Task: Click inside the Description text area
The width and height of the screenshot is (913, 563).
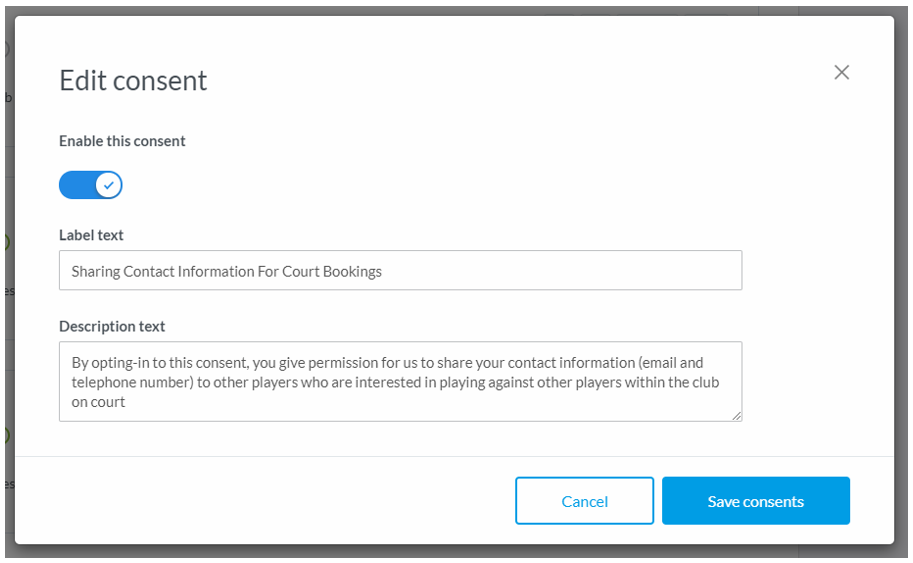Action: (x=401, y=381)
